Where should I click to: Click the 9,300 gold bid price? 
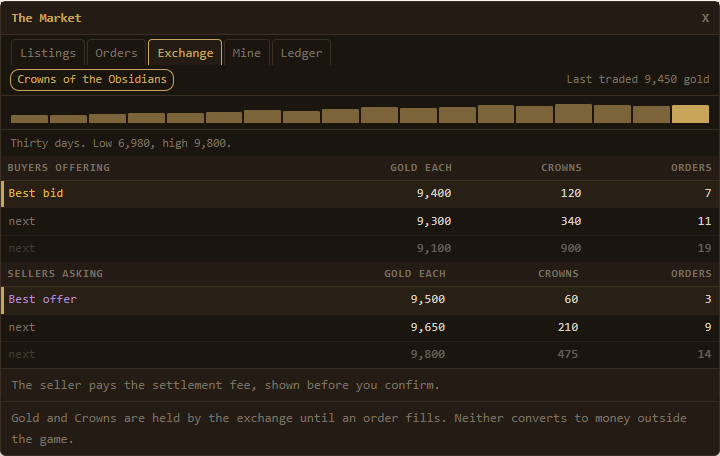click(433, 221)
